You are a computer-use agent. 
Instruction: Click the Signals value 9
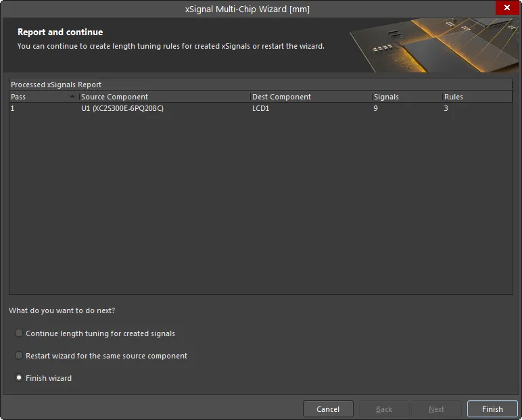tap(375, 108)
